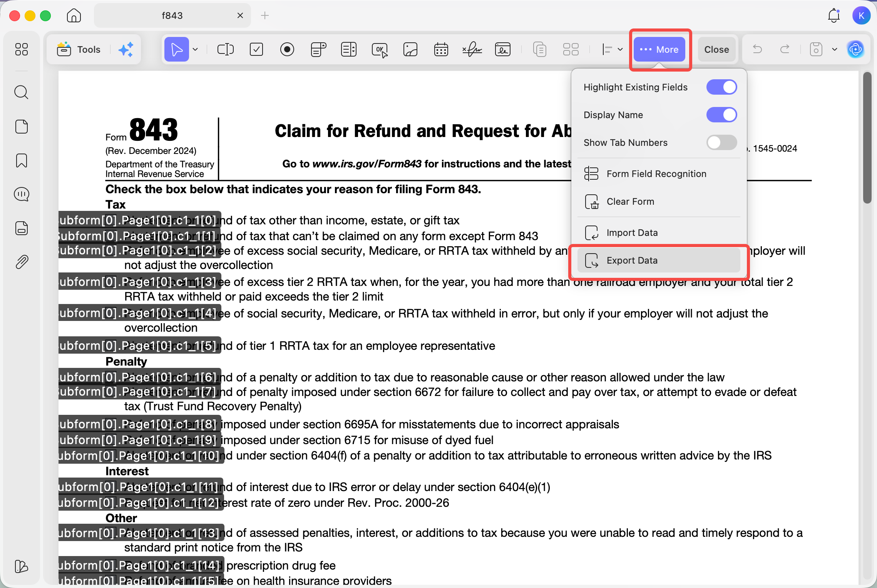Open the AI chat swirl icon
877x588 pixels.
[x=855, y=49]
